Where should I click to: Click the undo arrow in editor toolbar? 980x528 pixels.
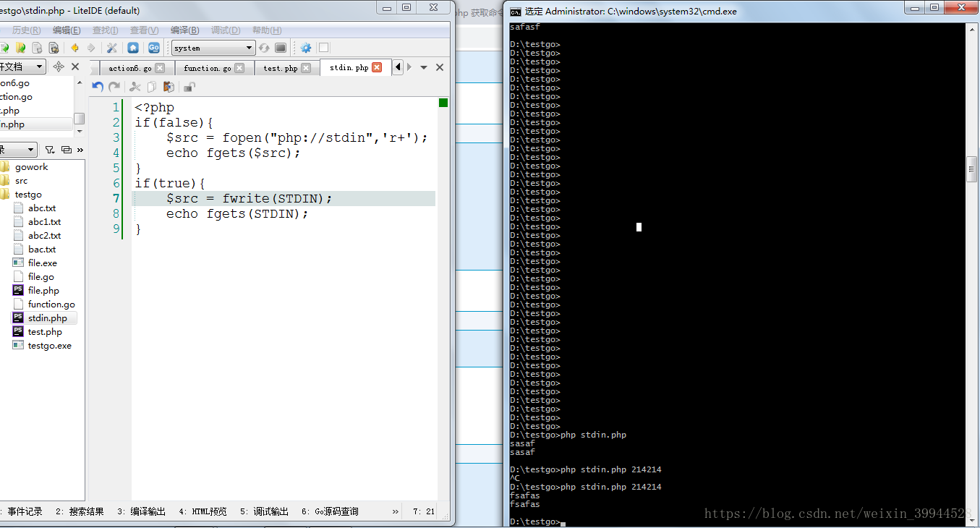coord(98,87)
